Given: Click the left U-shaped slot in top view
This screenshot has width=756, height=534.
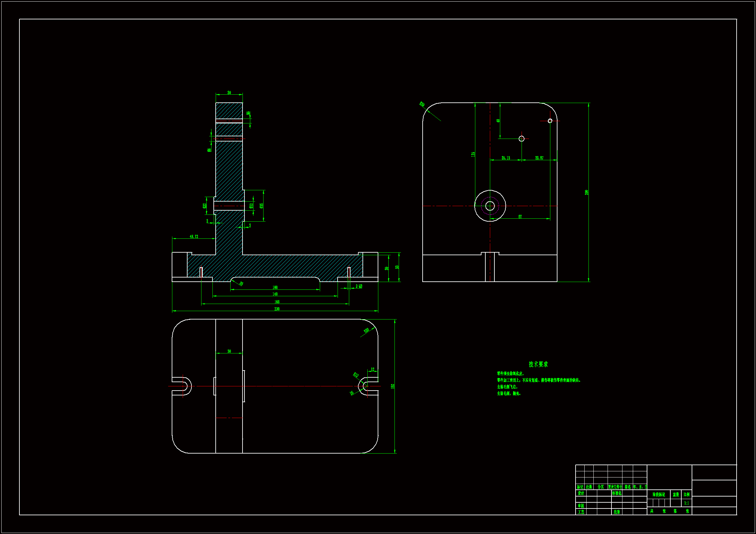Looking at the screenshot, I should [182, 386].
